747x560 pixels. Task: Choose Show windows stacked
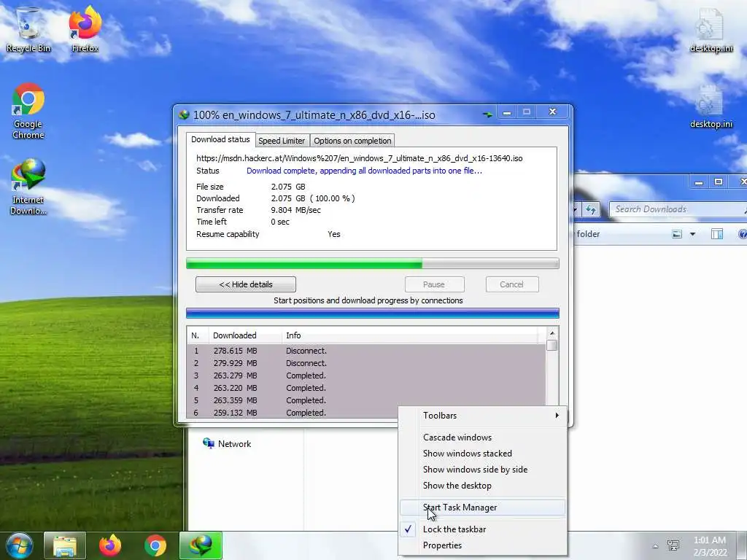[483, 454]
